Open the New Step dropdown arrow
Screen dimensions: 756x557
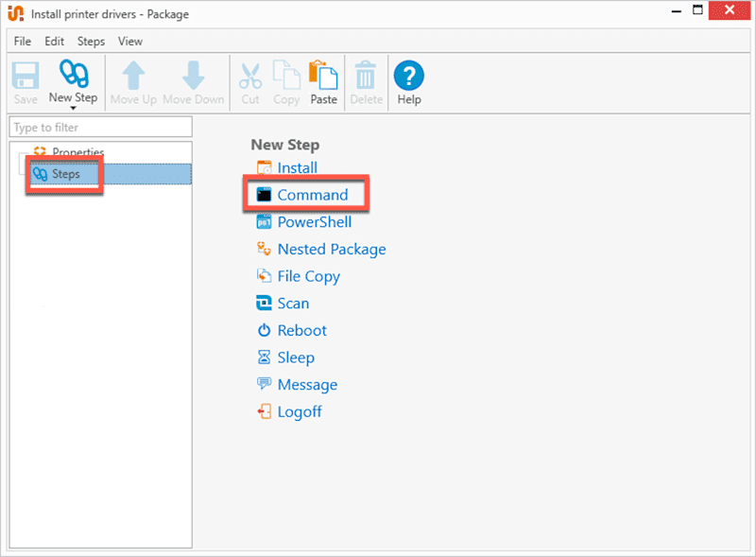coord(74,108)
